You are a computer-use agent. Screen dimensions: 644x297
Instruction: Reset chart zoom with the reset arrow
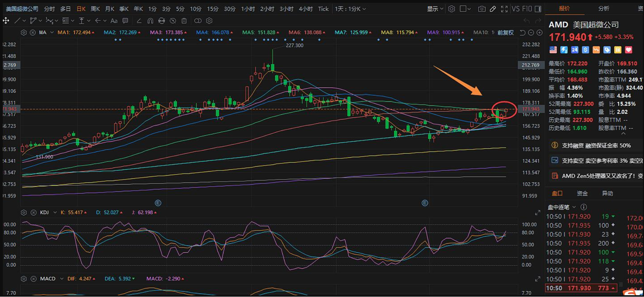(523, 33)
